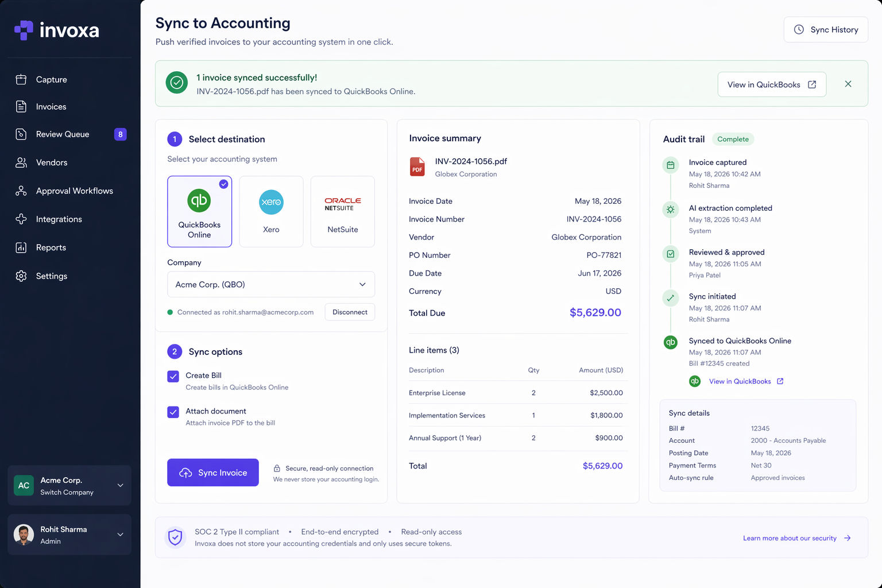Image resolution: width=882 pixels, height=588 pixels.
Task: Click the Review Queue sidebar icon
Action: [x=21, y=134]
